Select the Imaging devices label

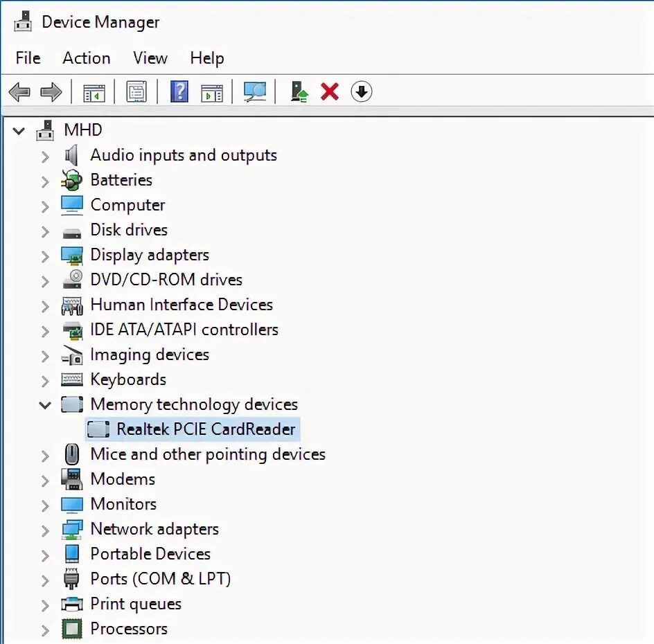pyautogui.click(x=150, y=355)
